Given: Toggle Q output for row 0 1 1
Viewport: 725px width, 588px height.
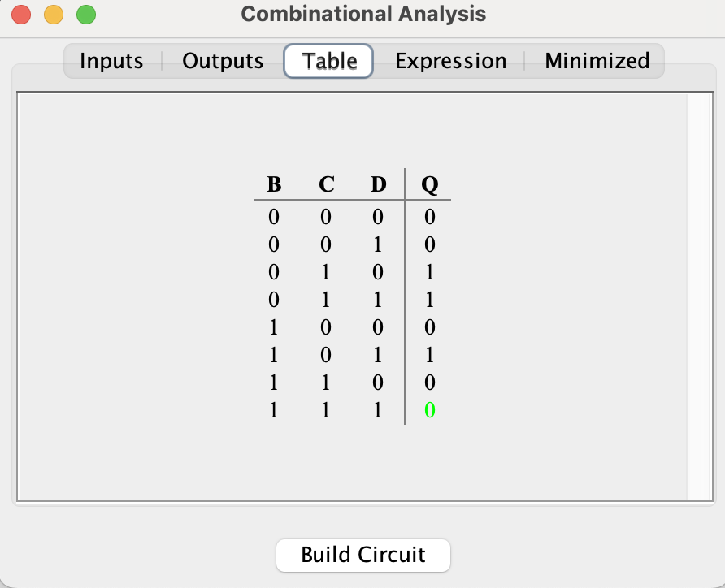Looking at the screenshot, I should click(430, 300).
